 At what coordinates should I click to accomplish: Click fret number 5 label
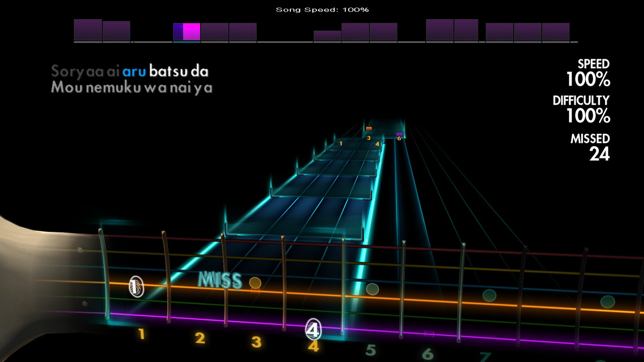click(x=370, y=350)
